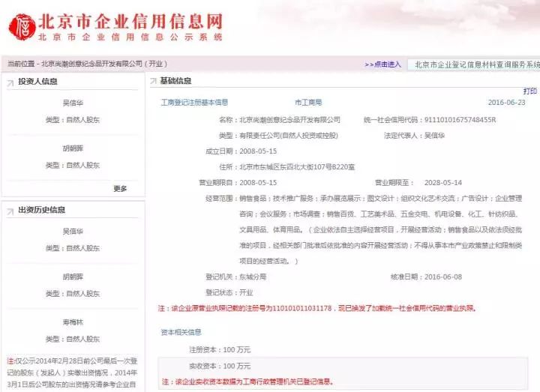
Task: Click the 打印 print link
Action: click(x=530, y=91)
